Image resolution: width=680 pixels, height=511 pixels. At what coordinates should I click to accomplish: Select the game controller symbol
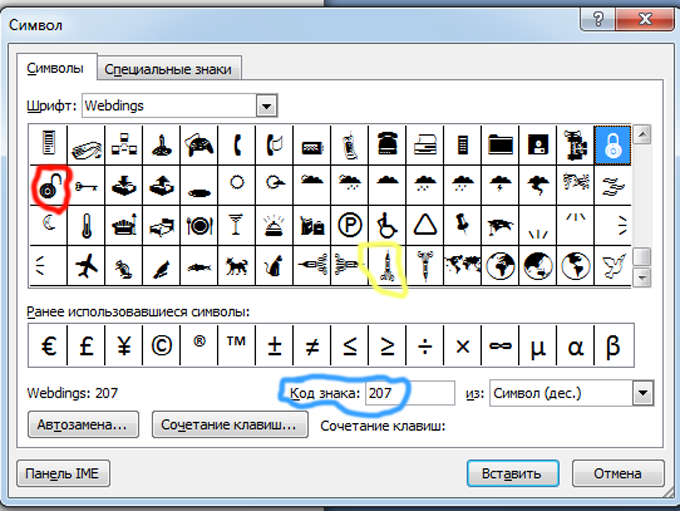[x=199, y=145]
